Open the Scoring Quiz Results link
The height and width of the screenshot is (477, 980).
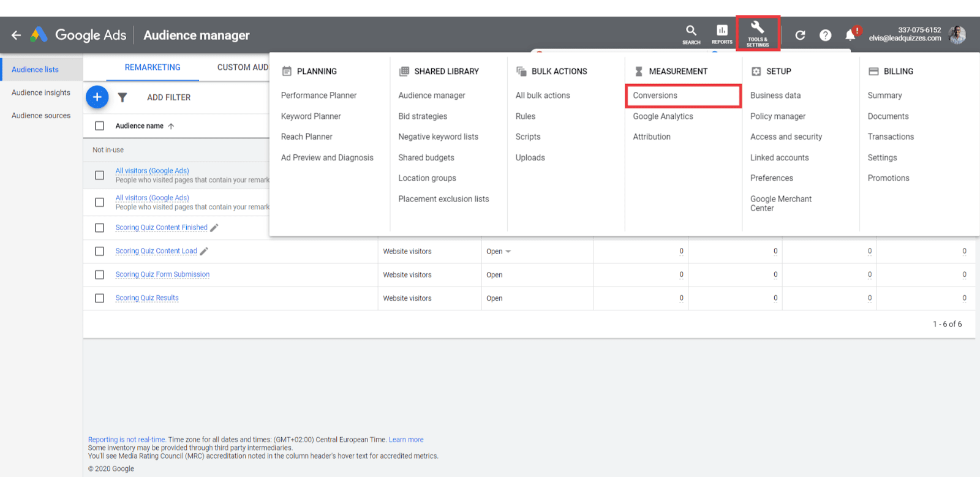(147, 298)
